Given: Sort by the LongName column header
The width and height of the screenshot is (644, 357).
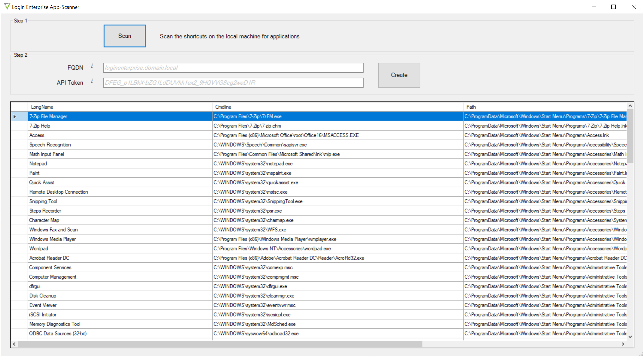Looking at the screenshot, I should coord(120,107).
